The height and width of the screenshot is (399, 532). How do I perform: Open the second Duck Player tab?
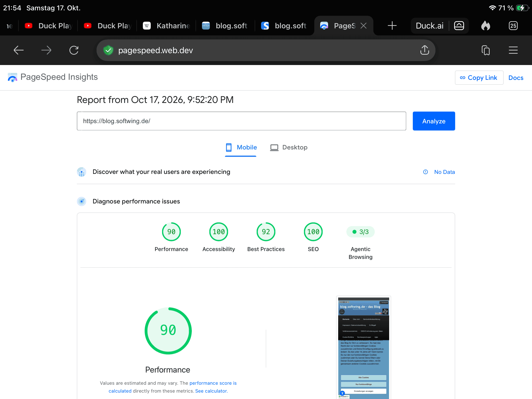(108, 26)
